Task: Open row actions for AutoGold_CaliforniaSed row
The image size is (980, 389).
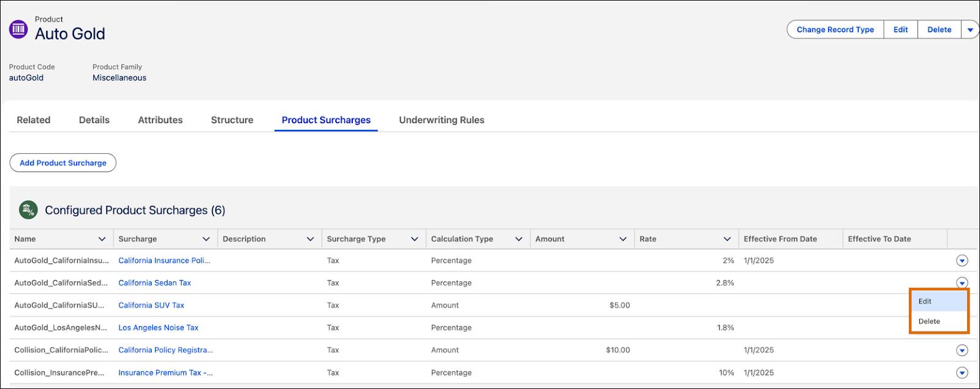Action: click(962, 283)
